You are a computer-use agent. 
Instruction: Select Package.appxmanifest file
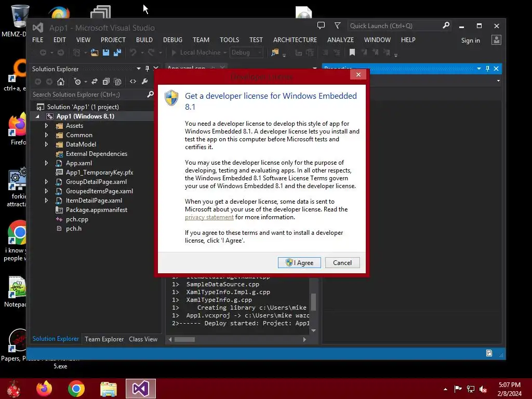coord(96,210)
